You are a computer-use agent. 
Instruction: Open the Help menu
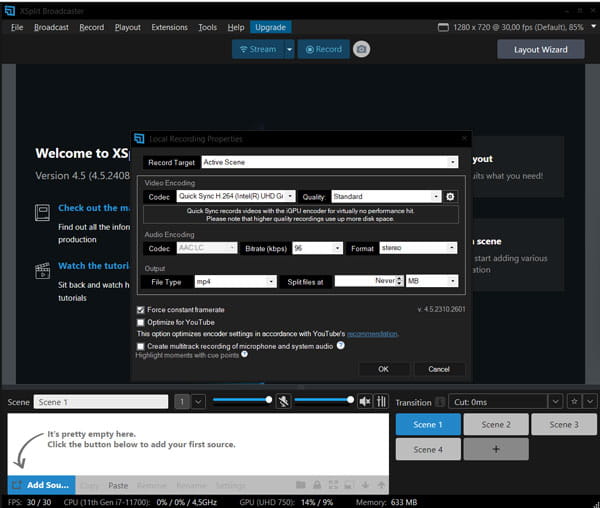coord(236,28)
